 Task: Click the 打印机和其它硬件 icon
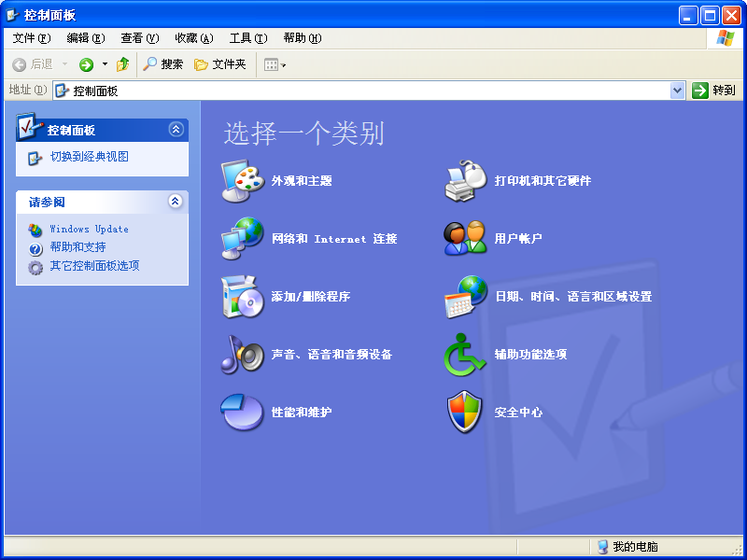(466, 181)
